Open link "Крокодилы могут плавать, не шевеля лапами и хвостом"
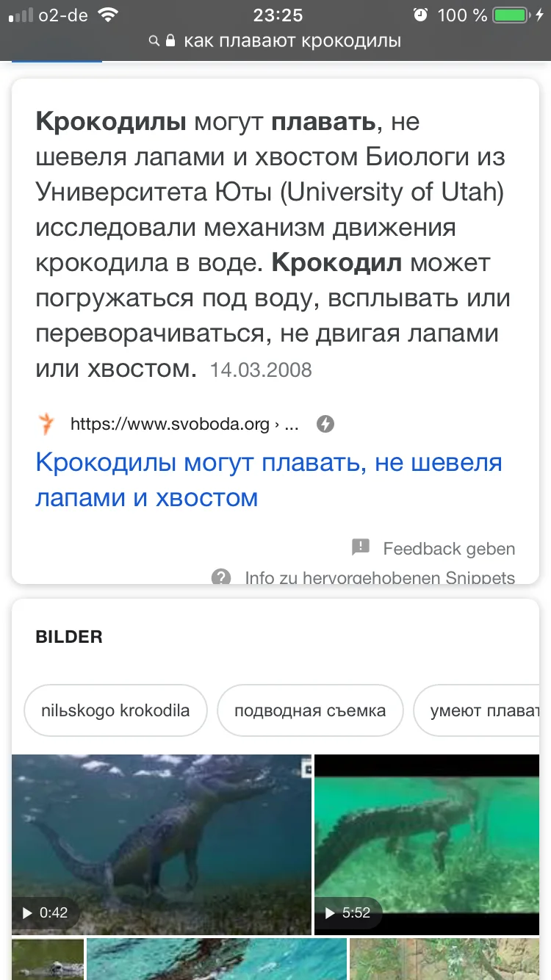 269,480
